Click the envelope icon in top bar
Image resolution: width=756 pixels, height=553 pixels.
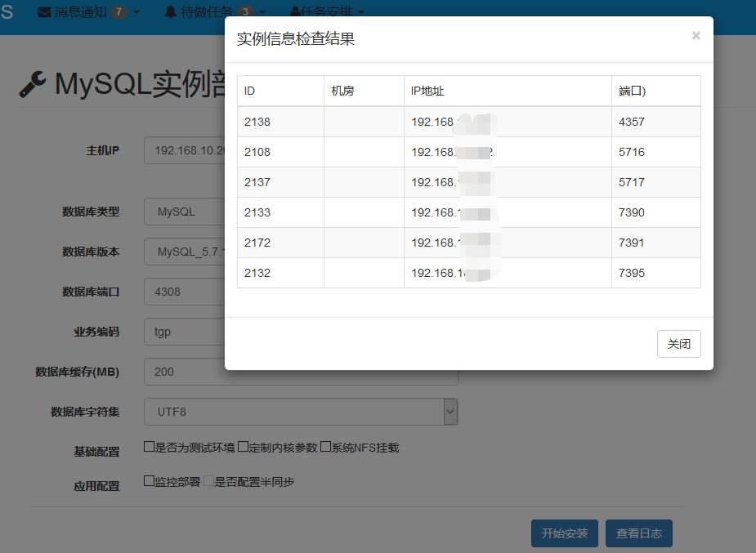[x=44, y=11]
